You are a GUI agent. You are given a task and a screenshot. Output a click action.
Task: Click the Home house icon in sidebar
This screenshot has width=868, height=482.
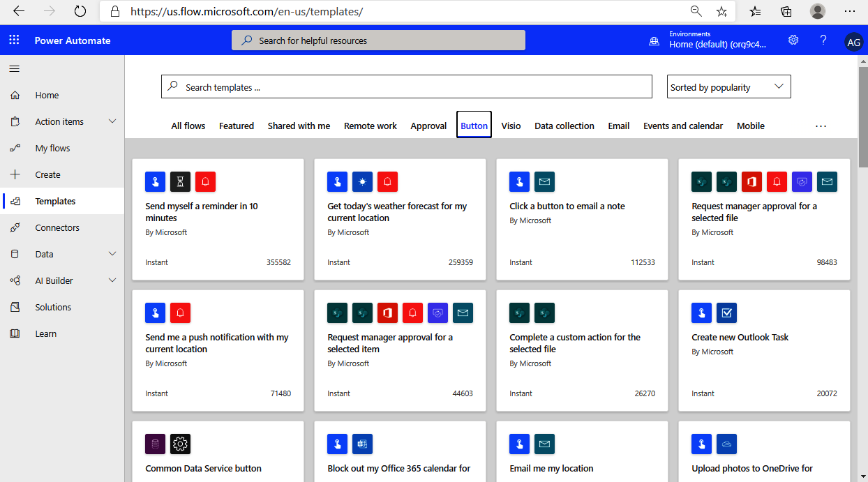pos(15,95)
